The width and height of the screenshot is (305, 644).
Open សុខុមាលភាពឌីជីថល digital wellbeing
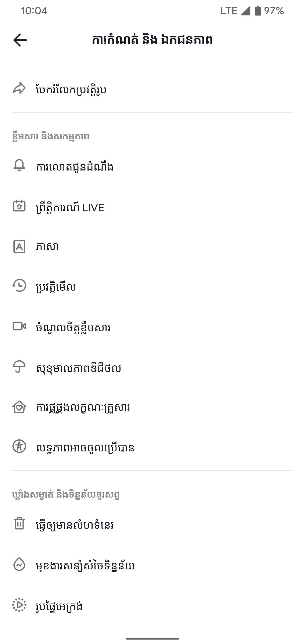(x=152, y=368)
